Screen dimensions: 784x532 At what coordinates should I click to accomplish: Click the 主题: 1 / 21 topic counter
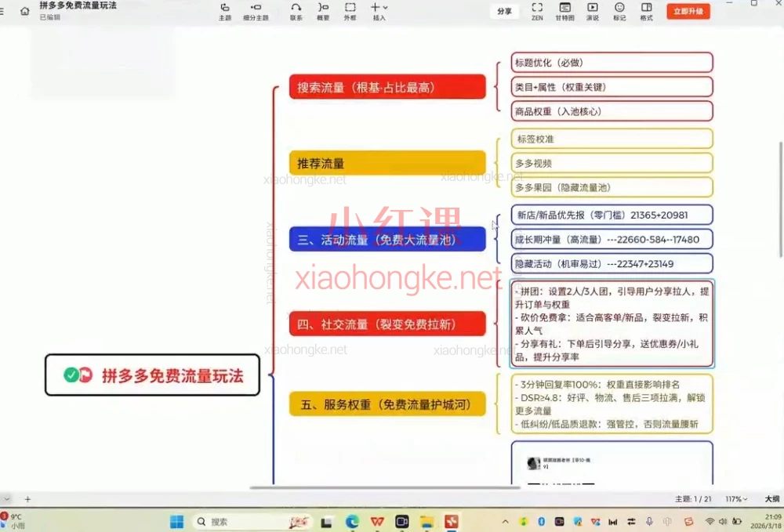click(693, 499)
